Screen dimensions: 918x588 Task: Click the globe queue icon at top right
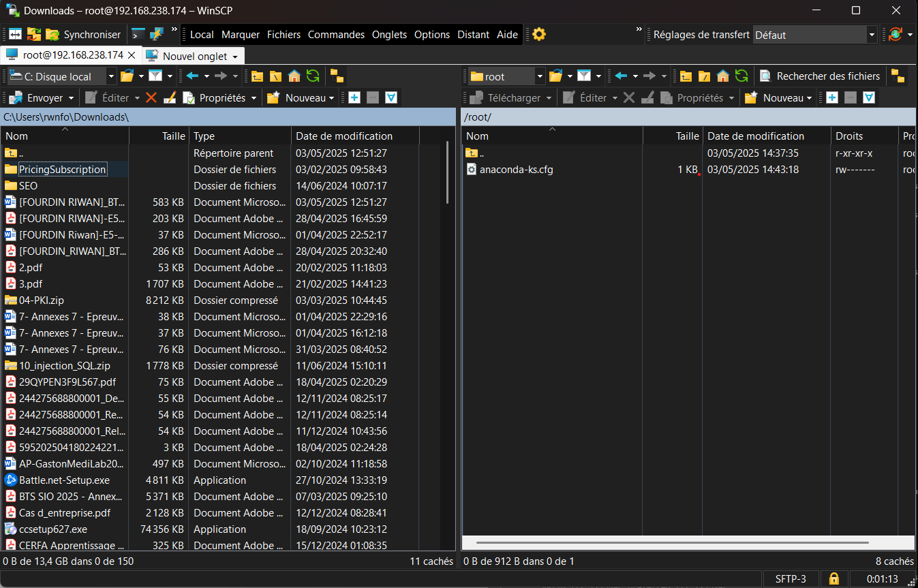pos(896,34)
